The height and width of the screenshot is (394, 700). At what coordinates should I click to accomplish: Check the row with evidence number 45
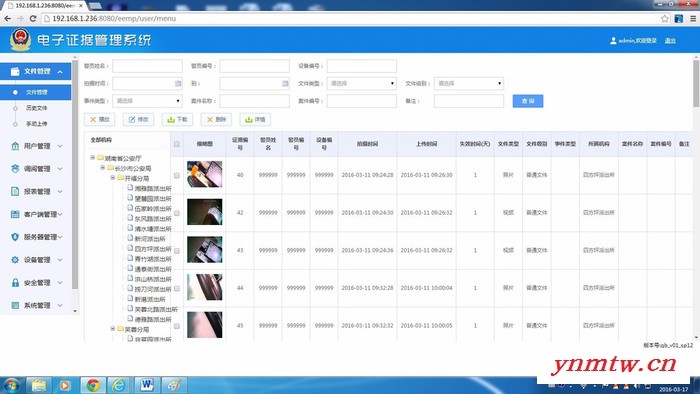[177, 326]
